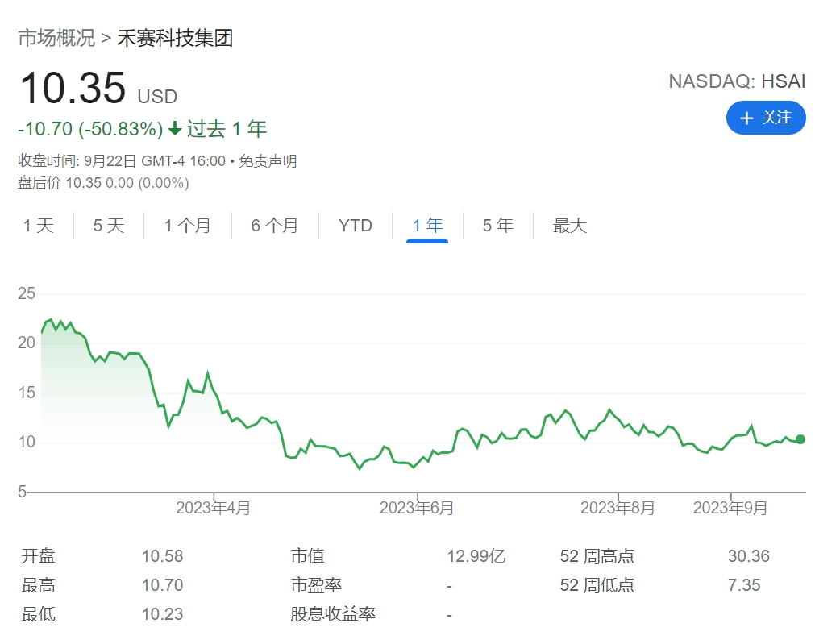The width and height of the screenshot is (840, 636).
Task: Follow the stock with 关注 button
Action: pos(766,118)
